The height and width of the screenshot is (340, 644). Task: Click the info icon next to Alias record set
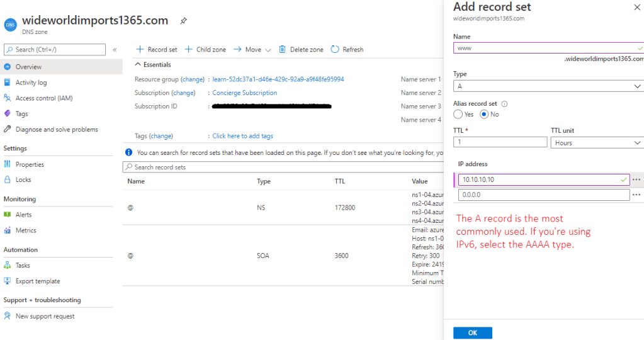(x=505, y=104)
